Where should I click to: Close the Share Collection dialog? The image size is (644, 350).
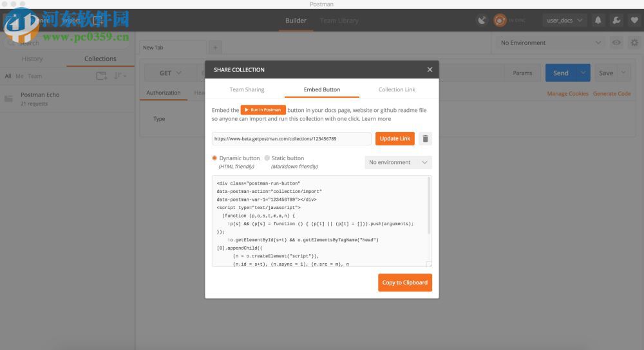430,69
